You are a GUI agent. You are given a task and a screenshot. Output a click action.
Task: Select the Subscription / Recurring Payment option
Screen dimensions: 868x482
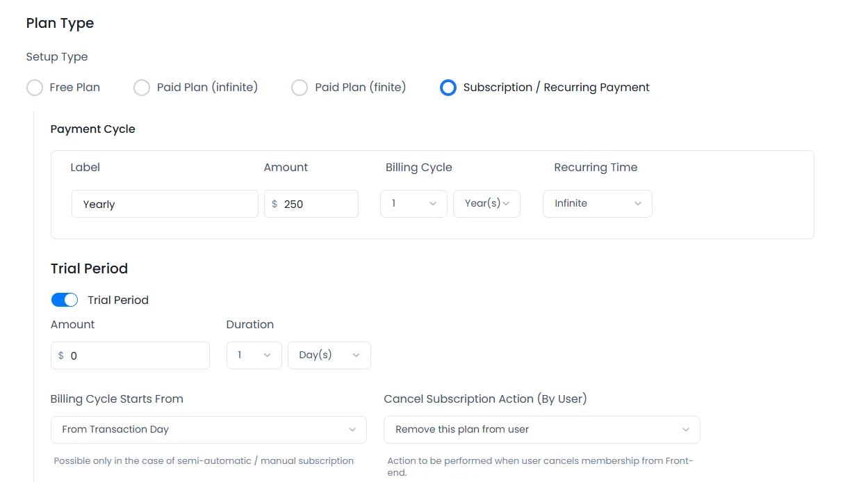pyautogui.click(x=448, y=87)
